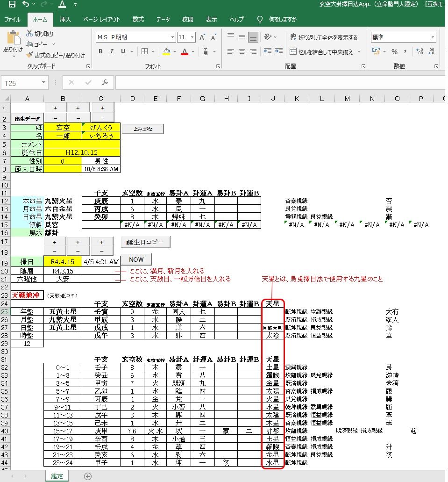Expand the font color dropdown arrow
The width and height of the screenshot is (448, 482).
pyautogui.click(x=193, y=51)
